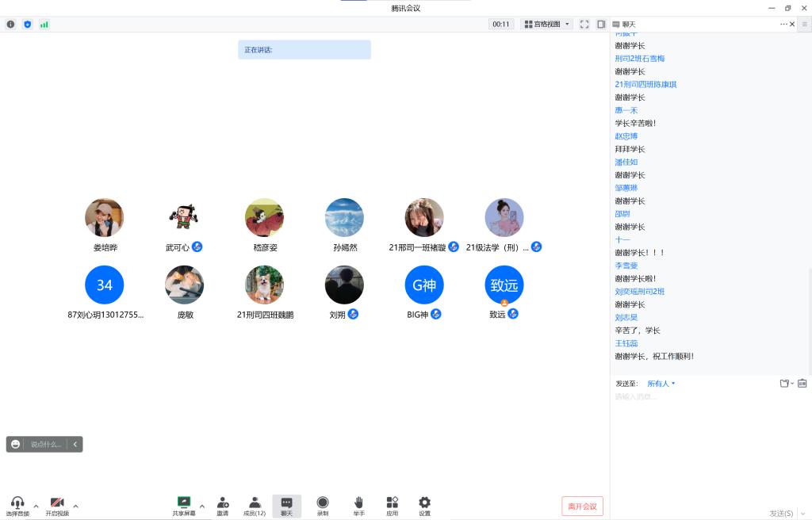Image resolution: width=812 pixels, height=520 pixels.
Task: Click the 说点什么 quick message field
Action: [45, 445]
